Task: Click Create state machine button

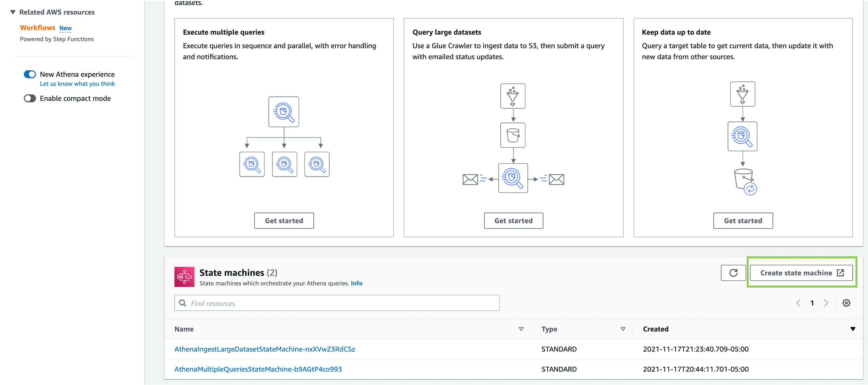Action: (x=801, y=273)
